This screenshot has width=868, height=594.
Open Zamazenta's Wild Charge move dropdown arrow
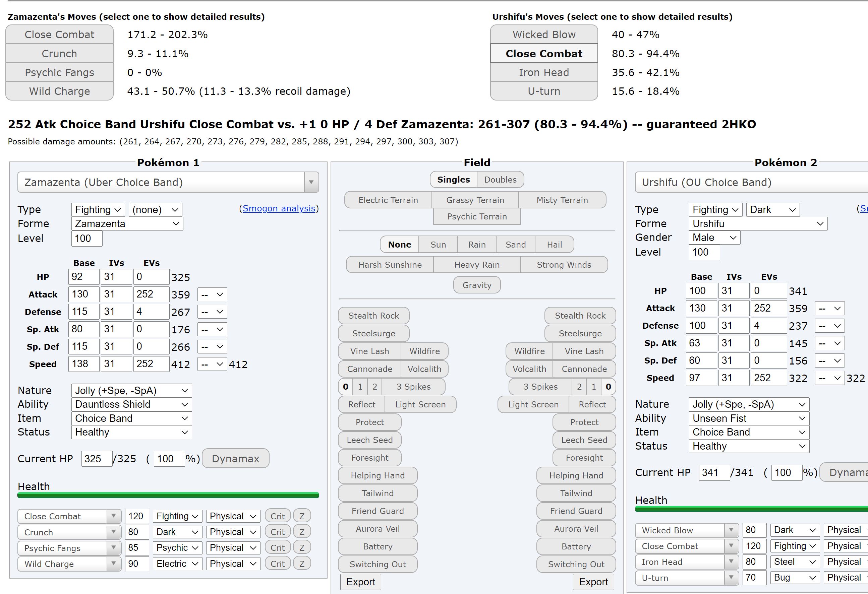114,564
